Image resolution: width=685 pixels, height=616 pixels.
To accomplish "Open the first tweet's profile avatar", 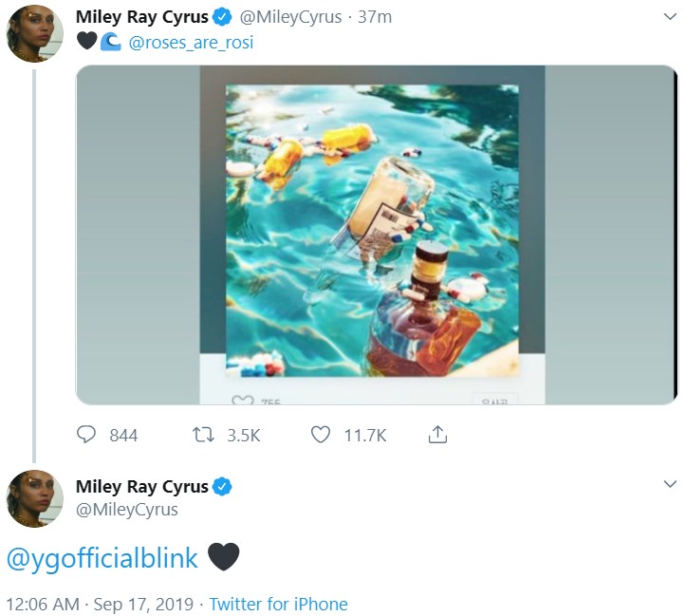I will [35, 34].
